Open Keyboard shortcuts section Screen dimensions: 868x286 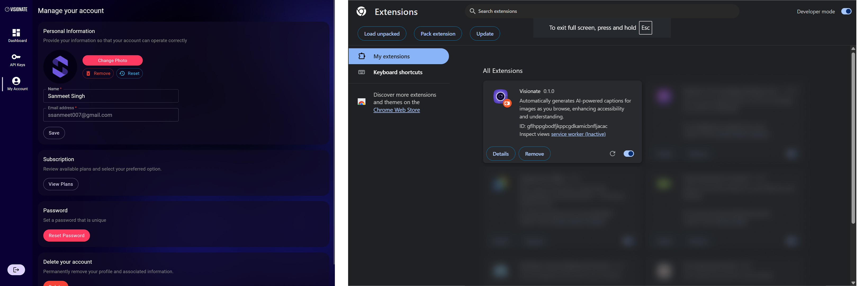tap(398, 72)
